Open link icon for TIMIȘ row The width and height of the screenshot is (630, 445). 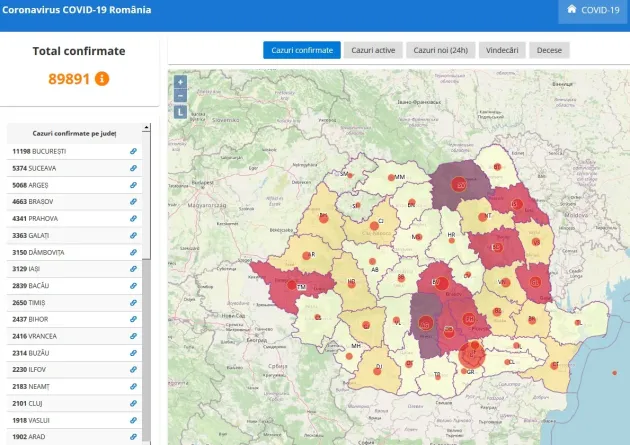[x=133, y=303]
